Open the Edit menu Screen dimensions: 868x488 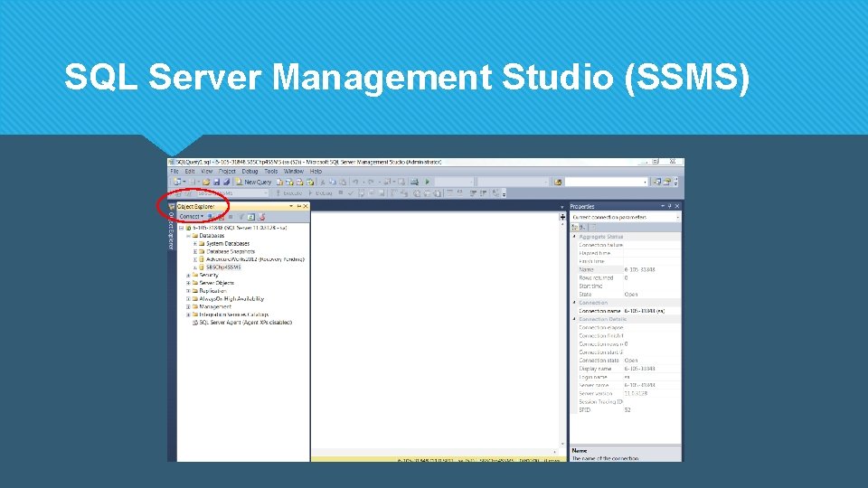click(190, 172)
